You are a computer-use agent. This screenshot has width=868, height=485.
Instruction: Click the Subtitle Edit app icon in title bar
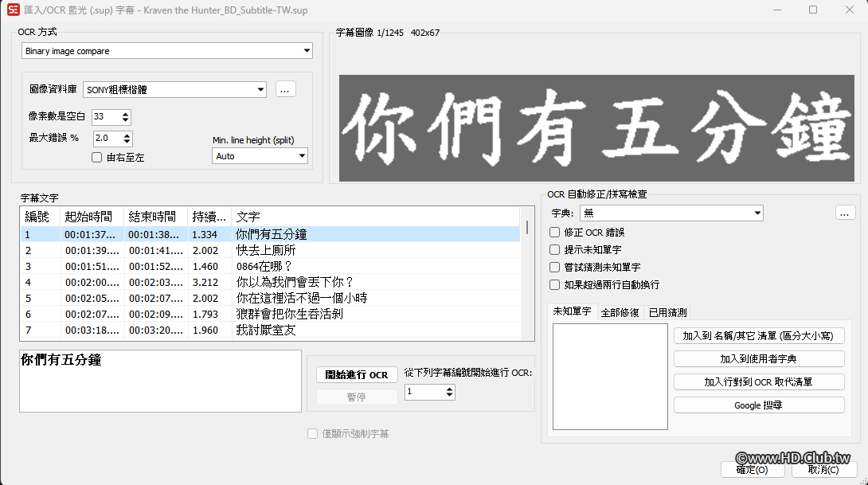pos(13,10)
